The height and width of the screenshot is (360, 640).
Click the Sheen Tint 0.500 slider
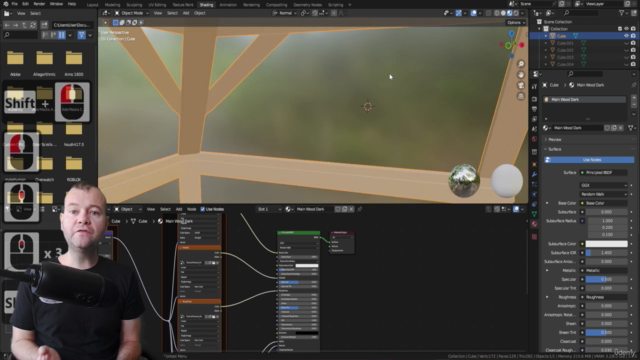coord(607,333)
